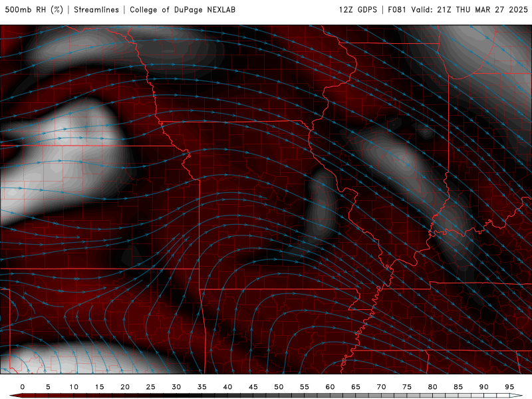Click the "0" value on the color scale
Viewport: 532px width, 399px height.
click(x=23, y=387)
